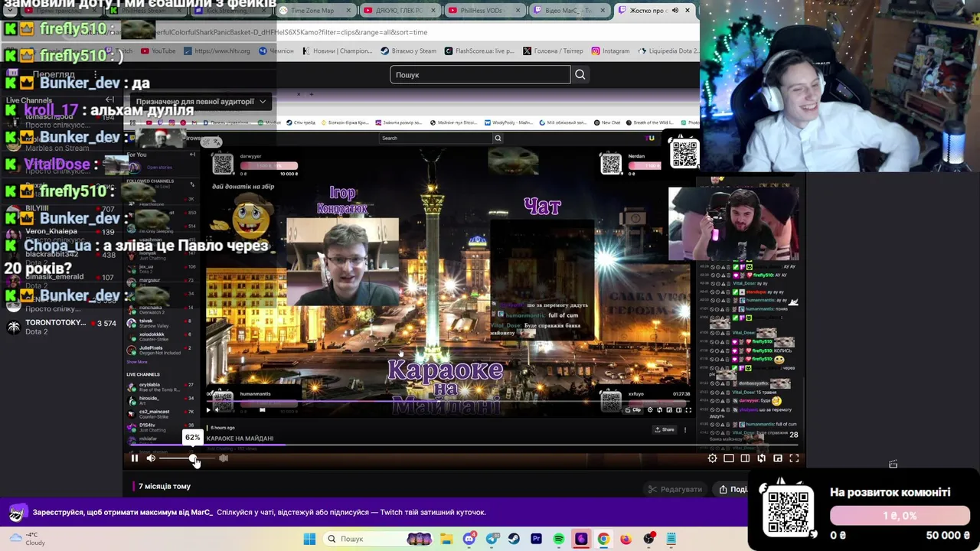Open the Новини | Champion bookmark
The height and width of the screenshot is (551, 980).
tap(337, 51)
